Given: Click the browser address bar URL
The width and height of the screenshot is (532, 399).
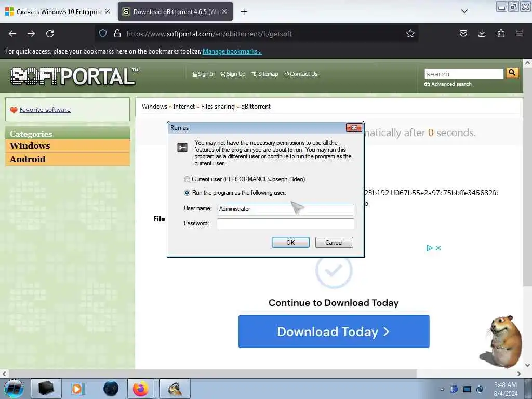Looking at the screenshot, I should point(209,34).
